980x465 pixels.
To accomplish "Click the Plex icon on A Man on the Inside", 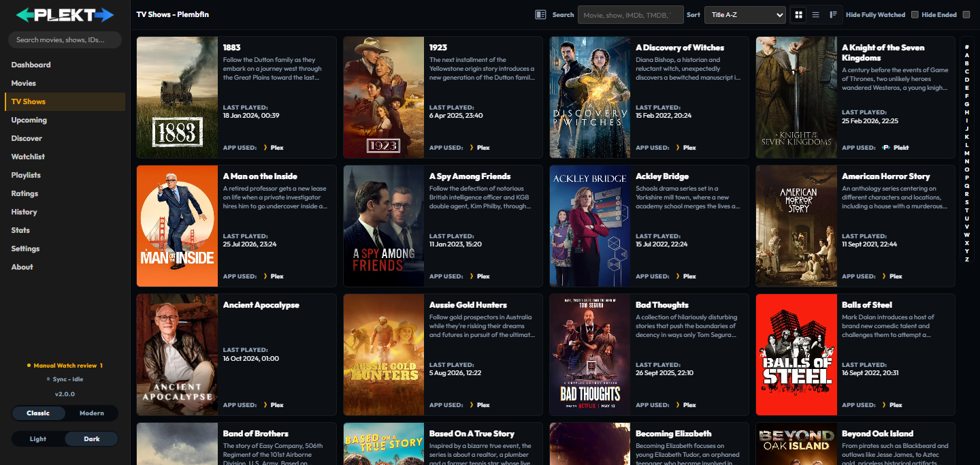I will tap(266, 276).
